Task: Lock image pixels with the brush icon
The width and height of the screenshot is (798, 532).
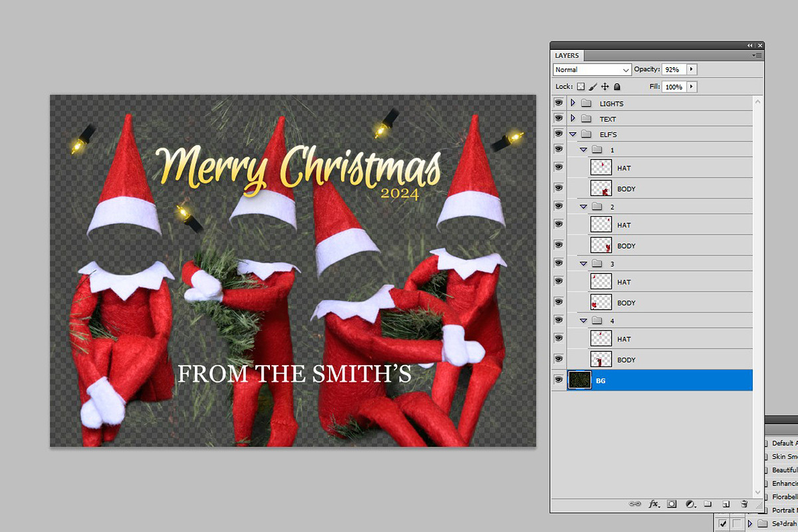Action: pyautogui.click(x=593, y=87)
